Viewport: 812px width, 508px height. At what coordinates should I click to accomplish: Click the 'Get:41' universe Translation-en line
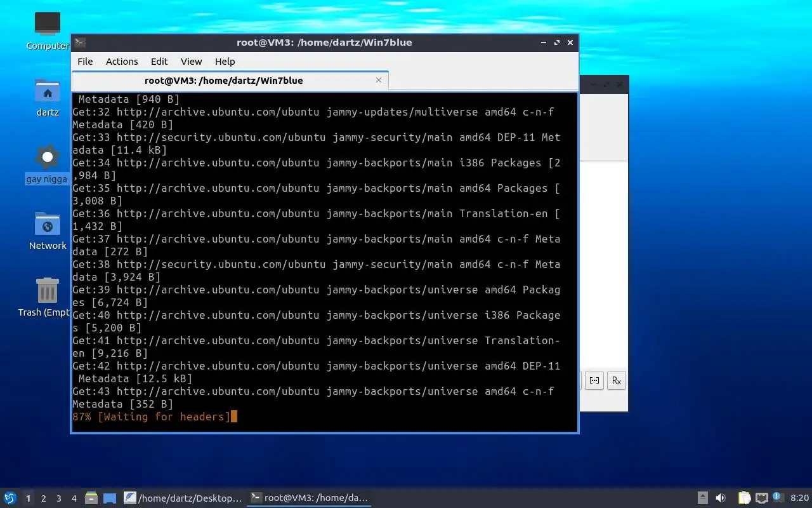317,340
